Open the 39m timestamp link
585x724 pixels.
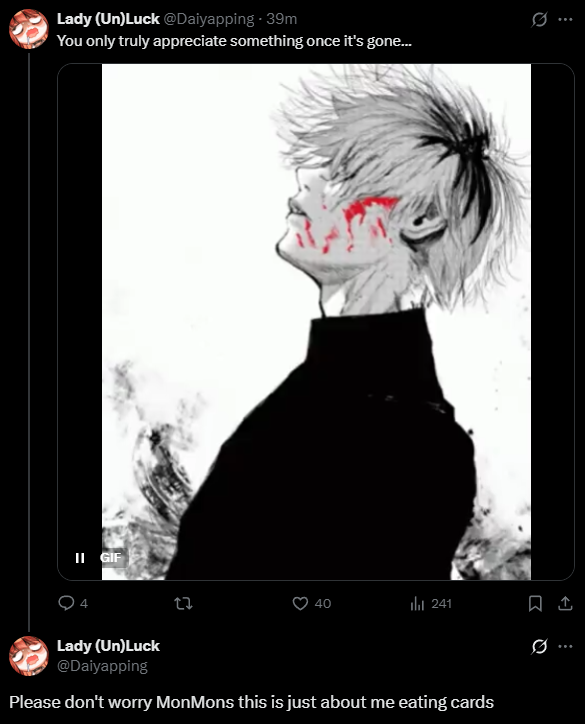[x=281, y=19]
